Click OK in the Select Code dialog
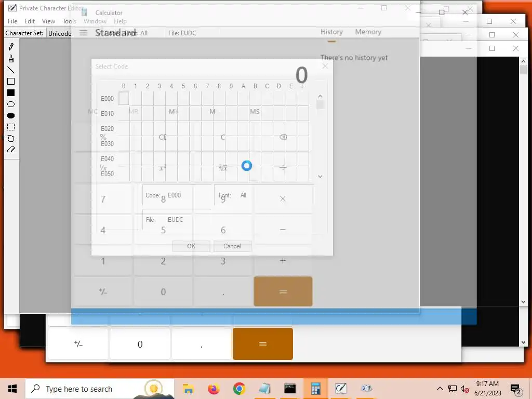The image size is (532, 399). click(x=191, y=246)
